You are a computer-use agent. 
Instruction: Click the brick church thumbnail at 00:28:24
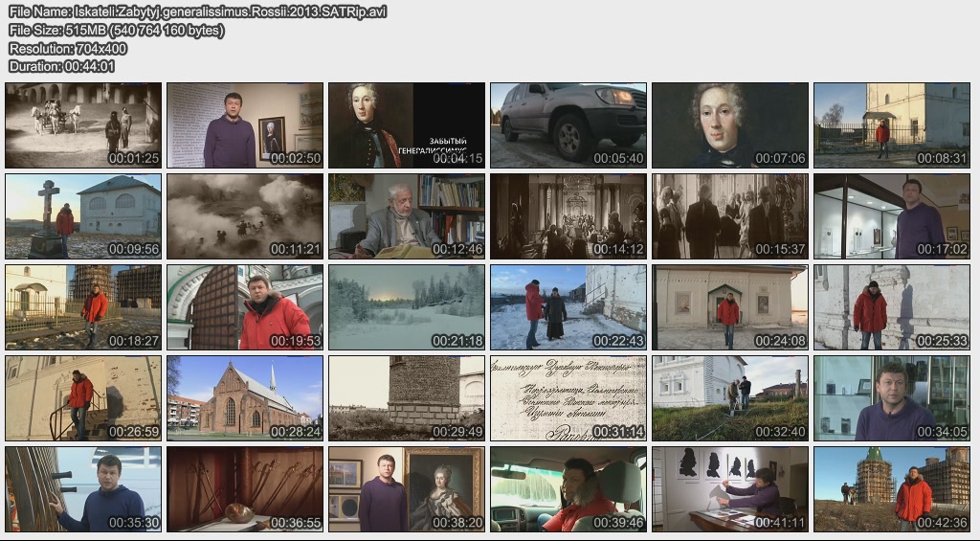(x=245, y=398)
